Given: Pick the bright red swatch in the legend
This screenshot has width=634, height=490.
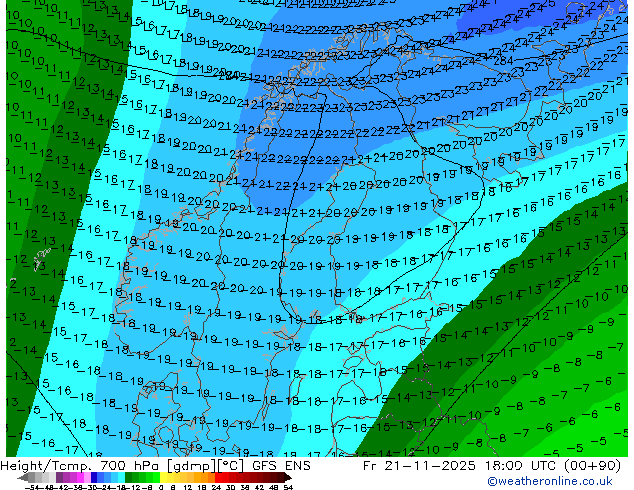Looking at the screenshot, I should (218, 477).
